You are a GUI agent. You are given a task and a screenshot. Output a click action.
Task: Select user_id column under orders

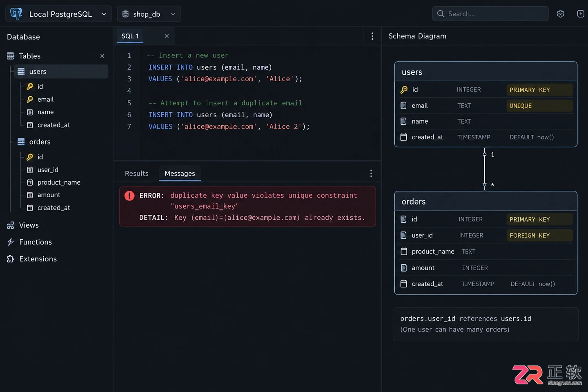[x=48, y=170]
